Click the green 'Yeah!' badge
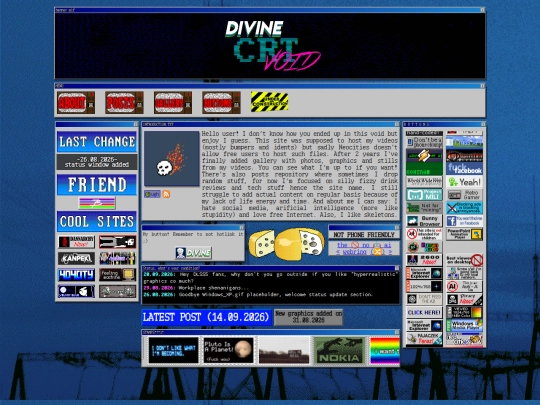The image size is (540, 405). pyautogui.click(x=464, y=182)
